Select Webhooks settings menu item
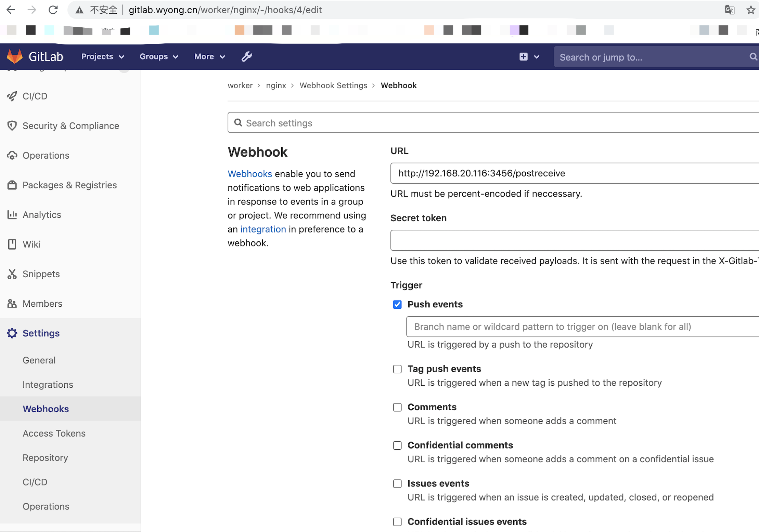The image size is (759, 532). click(46, 409)
